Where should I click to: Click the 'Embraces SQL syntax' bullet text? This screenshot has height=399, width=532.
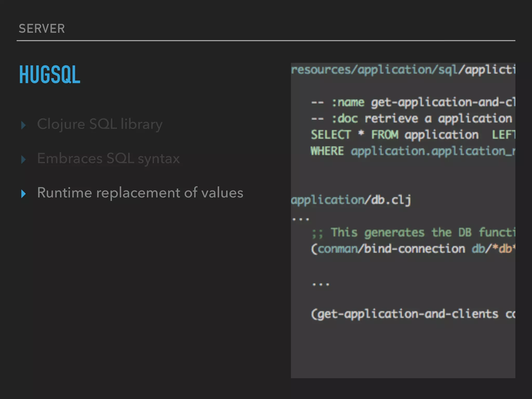click(x=108, y=158)
